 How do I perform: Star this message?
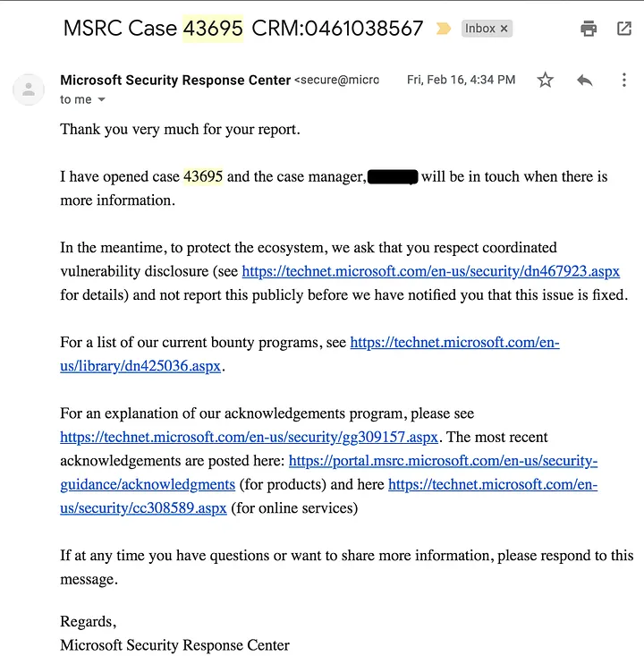click(546, 81)
